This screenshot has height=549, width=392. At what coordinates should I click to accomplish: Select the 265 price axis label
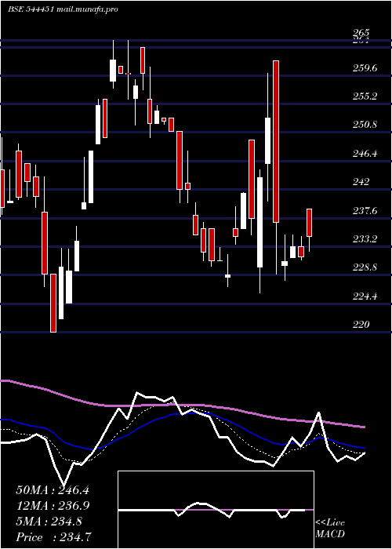tap(361, 33)
